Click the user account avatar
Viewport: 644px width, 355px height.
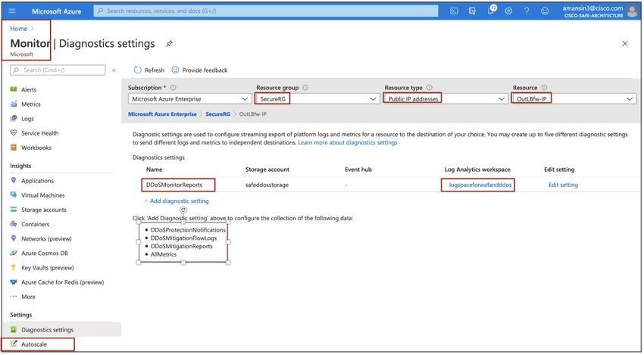(x=633, y=11)
